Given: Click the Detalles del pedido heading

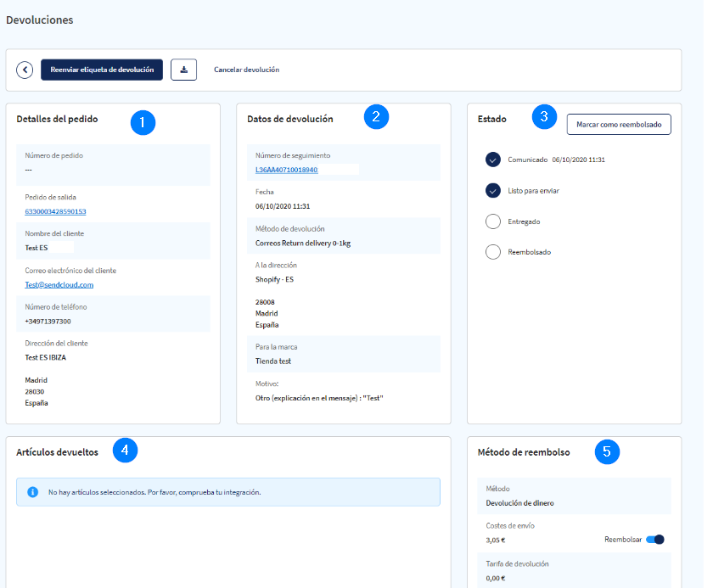Looking at the screenshot, I should click(x=58, y=119).
